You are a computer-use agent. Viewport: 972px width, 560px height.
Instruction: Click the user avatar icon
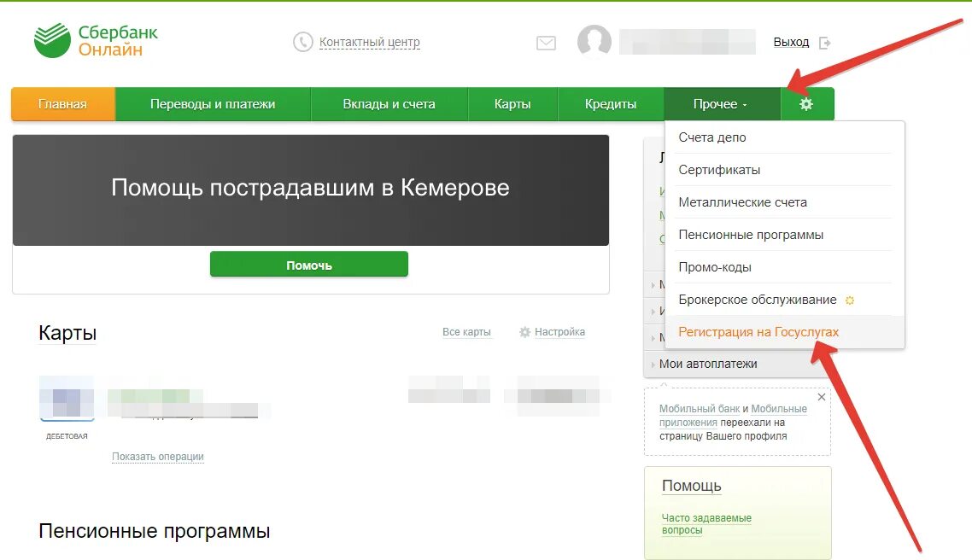coord(594,42)
